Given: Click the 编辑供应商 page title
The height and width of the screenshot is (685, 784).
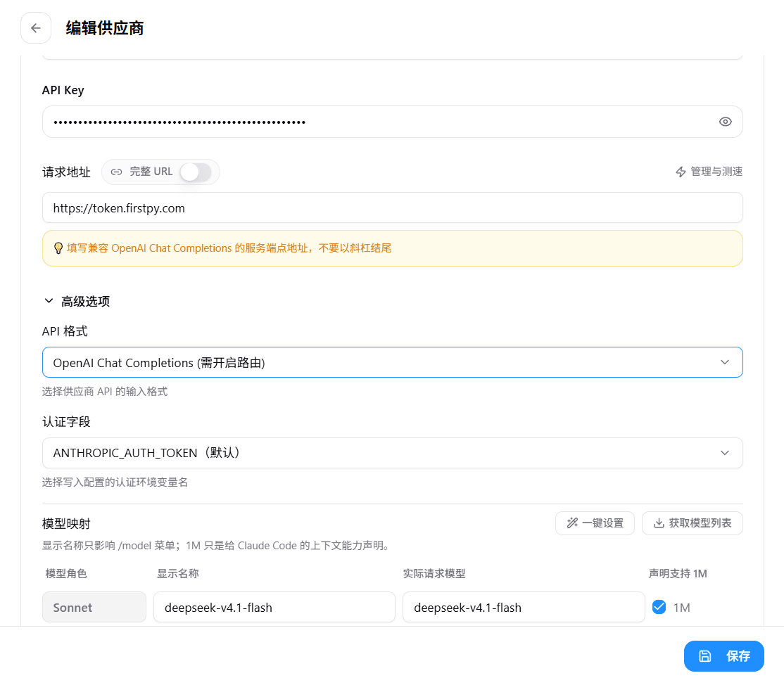Looking at the screenshot, I should (x=104, y=28).
